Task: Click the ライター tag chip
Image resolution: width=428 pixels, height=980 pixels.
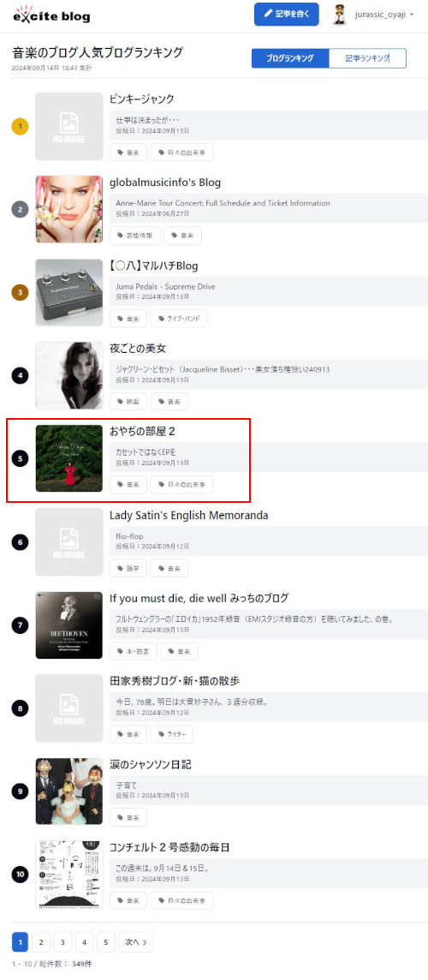Action: pos(172,734)
